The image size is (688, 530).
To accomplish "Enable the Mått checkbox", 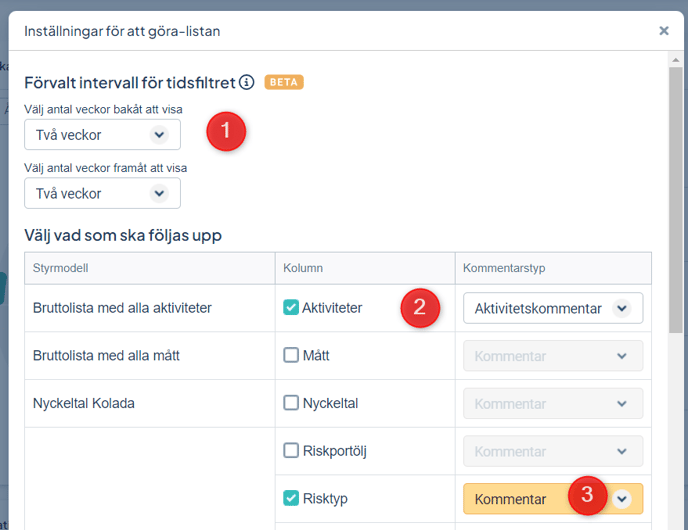I will click(291, 355).
